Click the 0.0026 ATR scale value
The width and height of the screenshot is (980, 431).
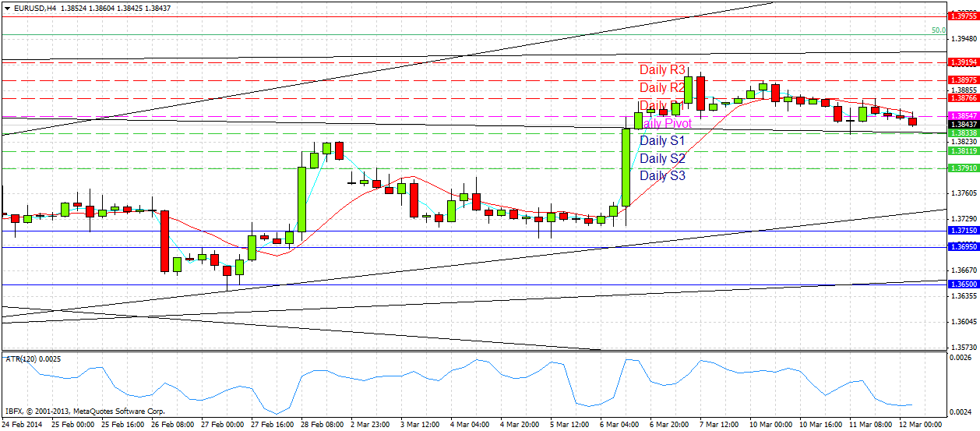[x=961, y=357]
